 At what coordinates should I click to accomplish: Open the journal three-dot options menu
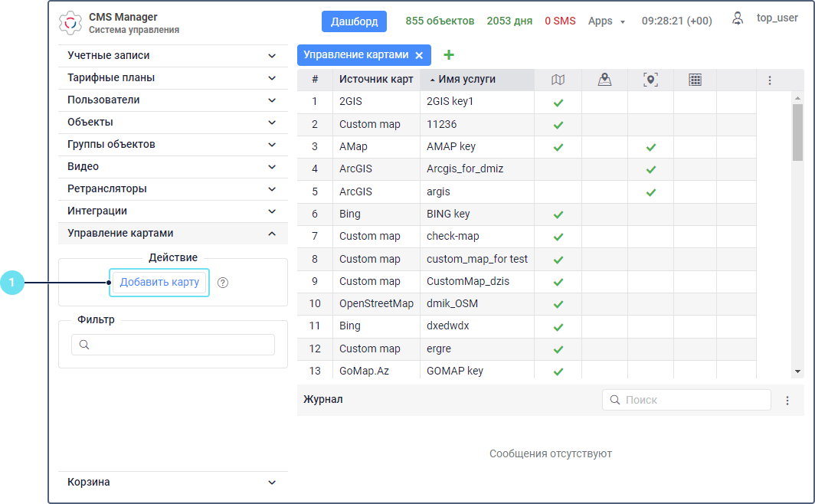787,400
